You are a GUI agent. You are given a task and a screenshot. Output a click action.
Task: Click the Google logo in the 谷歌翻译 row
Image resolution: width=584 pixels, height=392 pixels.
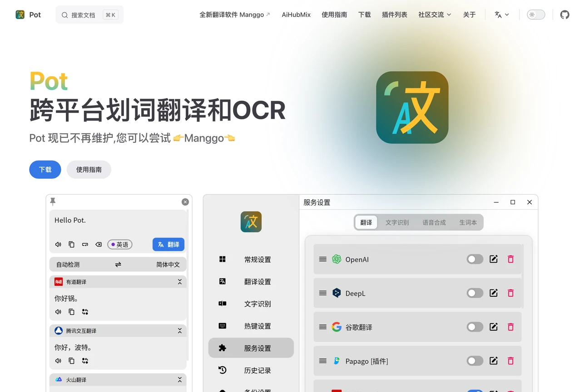pyautogui.click(x=337, y=327)
